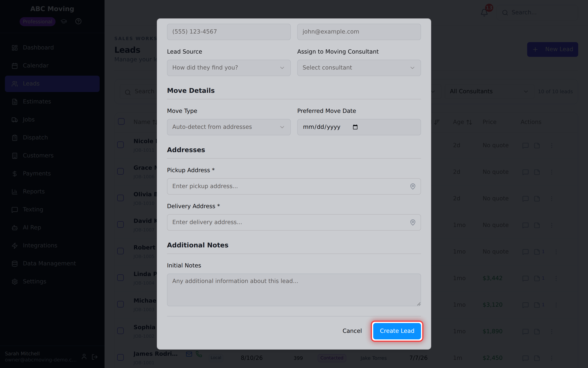The height and width of the screenshot is (368, 588).
Task: Select checkbox for JOB-1006 Grace lead
Action: (x=120, y=171)
